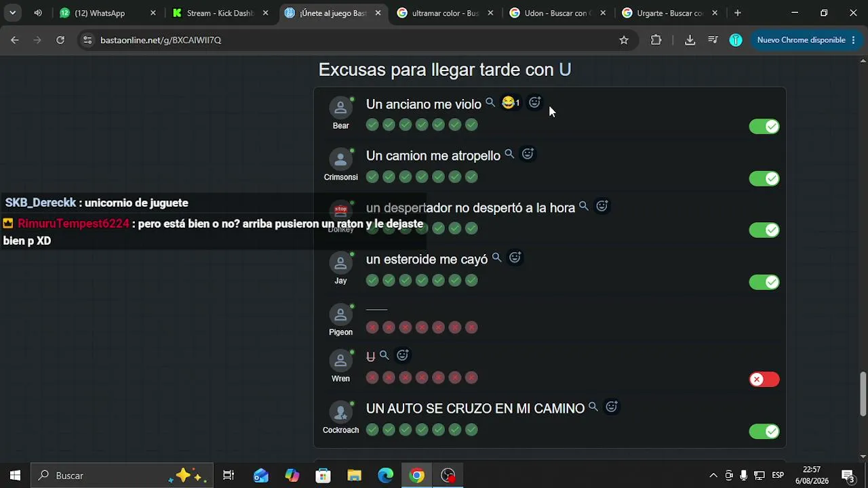Open the OBS Studio taskbar icon
Screen dimensions: 868x488
pyautogui.click(x=448, y=476)
